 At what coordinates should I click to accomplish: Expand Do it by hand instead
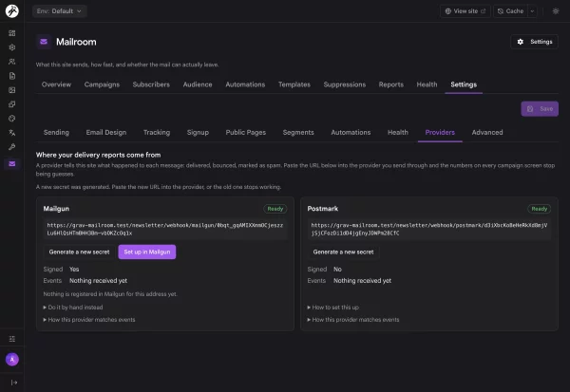(x=73, y=308)
